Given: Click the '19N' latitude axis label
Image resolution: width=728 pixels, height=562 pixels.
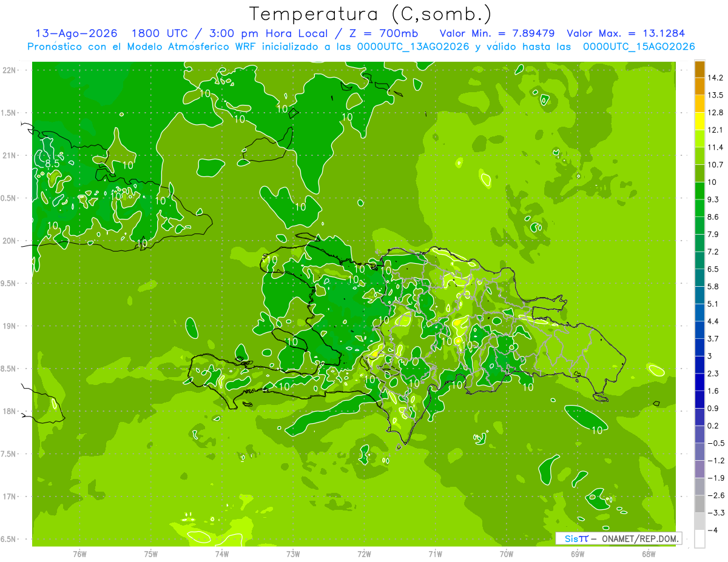Looking at the screenshot, I should tap(10, 326).
